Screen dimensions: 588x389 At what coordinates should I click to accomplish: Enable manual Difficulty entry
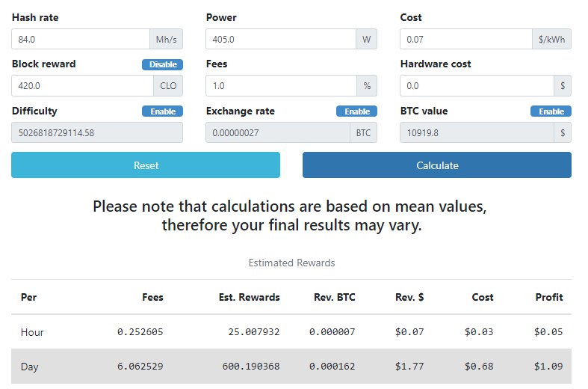click(162, 111)
